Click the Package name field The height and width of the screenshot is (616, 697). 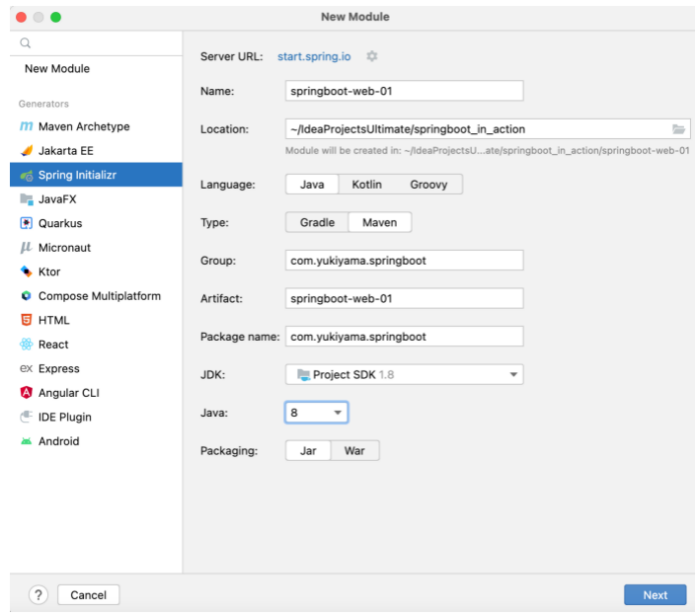click(x=404, y=337)
